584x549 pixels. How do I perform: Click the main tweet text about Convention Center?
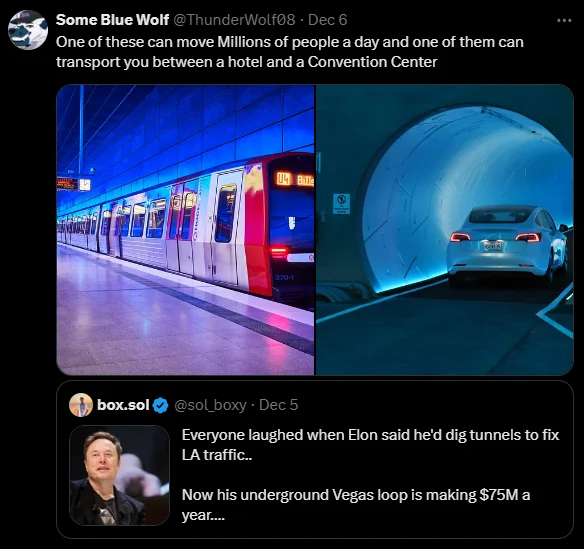[290, 52]
